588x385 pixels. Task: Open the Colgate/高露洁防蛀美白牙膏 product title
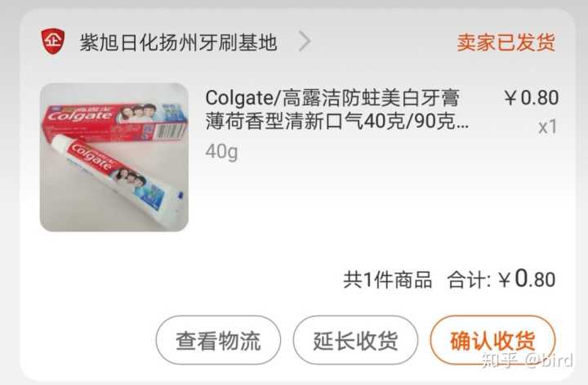tap(336, 110)
